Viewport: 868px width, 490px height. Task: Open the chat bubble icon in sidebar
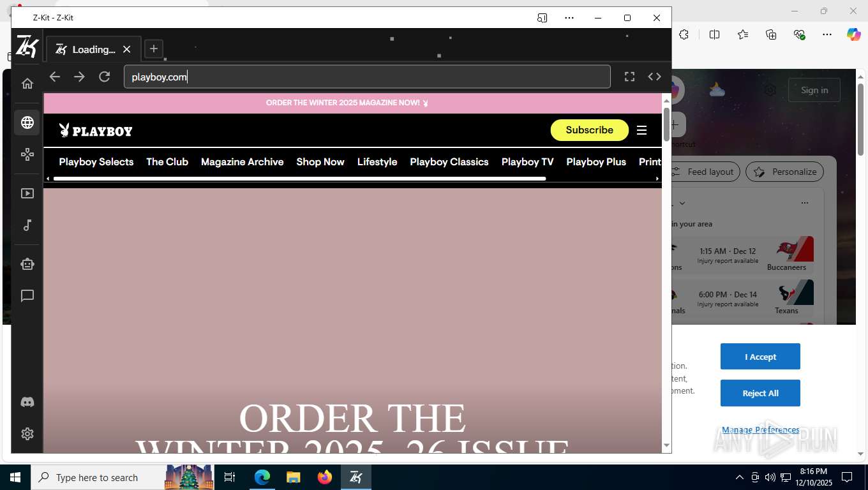[27, 296]
